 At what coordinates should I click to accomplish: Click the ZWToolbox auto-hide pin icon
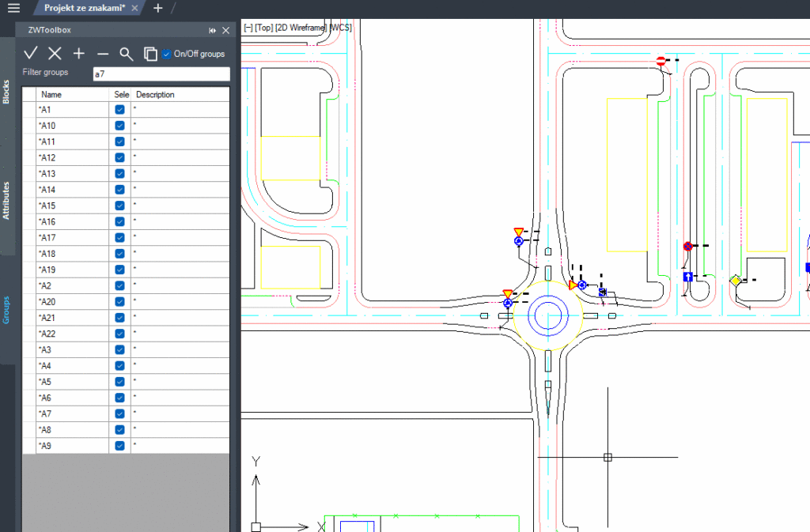tap(212, 31)
